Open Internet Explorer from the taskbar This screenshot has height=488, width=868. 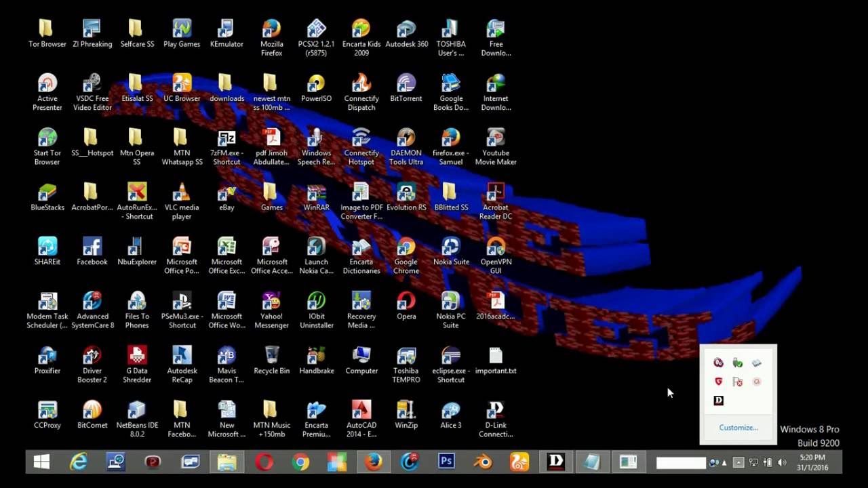tap(79, 462)
